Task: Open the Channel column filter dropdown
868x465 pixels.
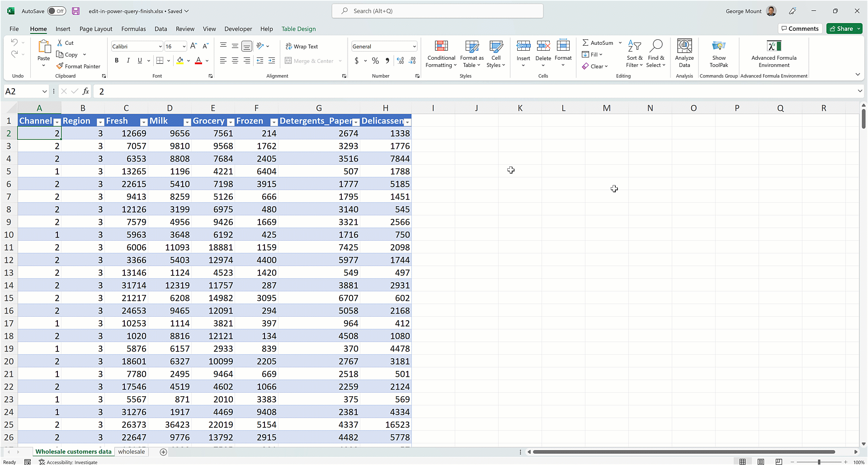Action: tap(57, 122)
